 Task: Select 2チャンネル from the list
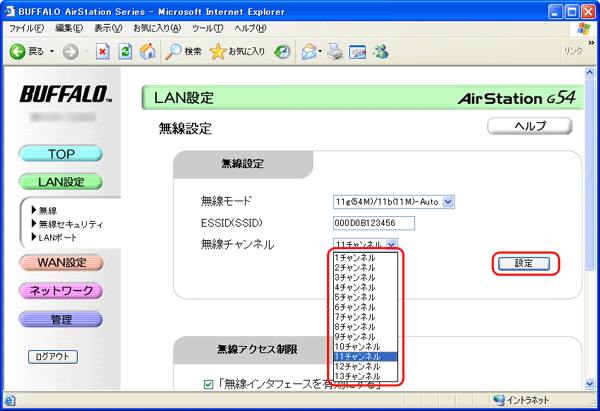tap(365, 267)
